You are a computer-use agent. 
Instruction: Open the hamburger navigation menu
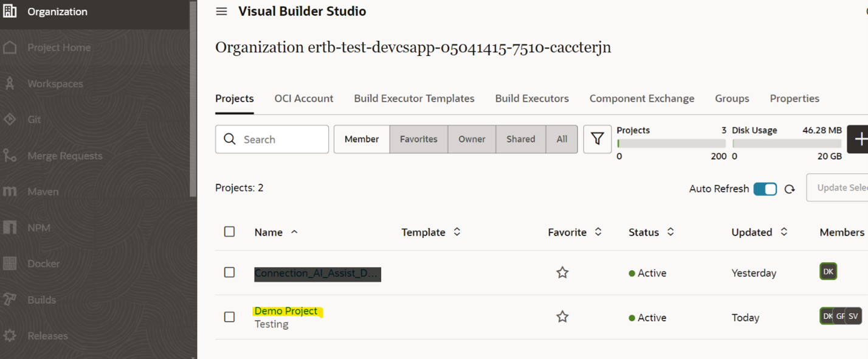tap(222, 12)
